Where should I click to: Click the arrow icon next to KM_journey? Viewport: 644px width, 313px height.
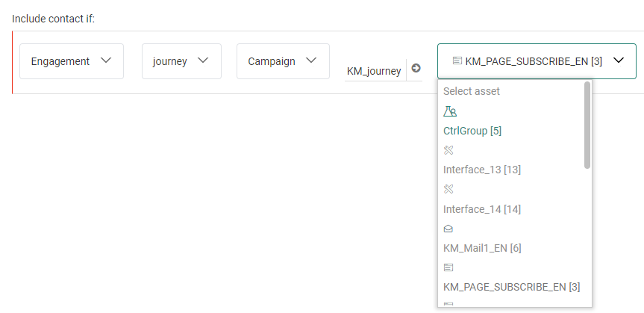point(416,69)
